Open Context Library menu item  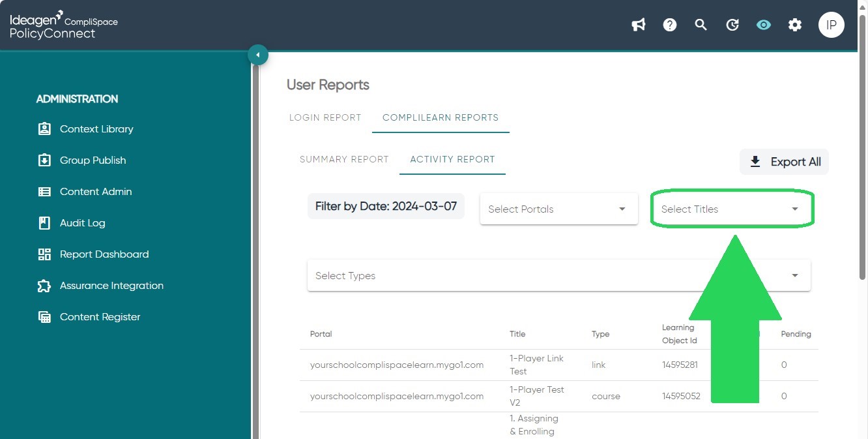click(96, 129)
